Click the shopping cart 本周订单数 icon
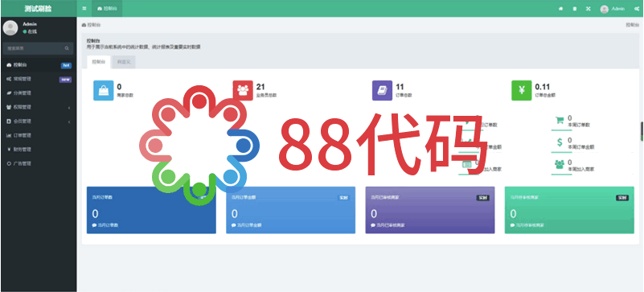Screen dimensions: 644x292 coord(560,121)
